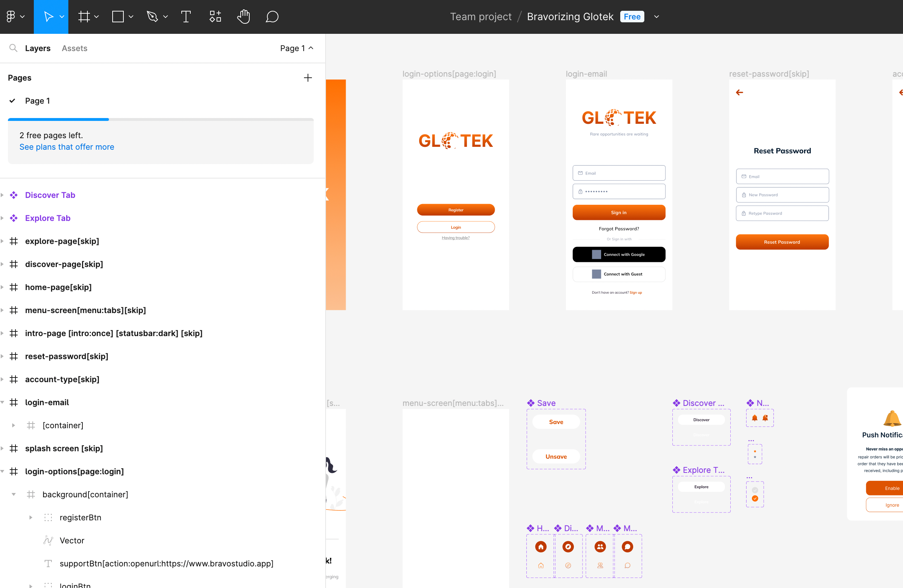Collapse the Page 1 pages list
This screenshot has width=903, height=588.
(x=297, y=48)
